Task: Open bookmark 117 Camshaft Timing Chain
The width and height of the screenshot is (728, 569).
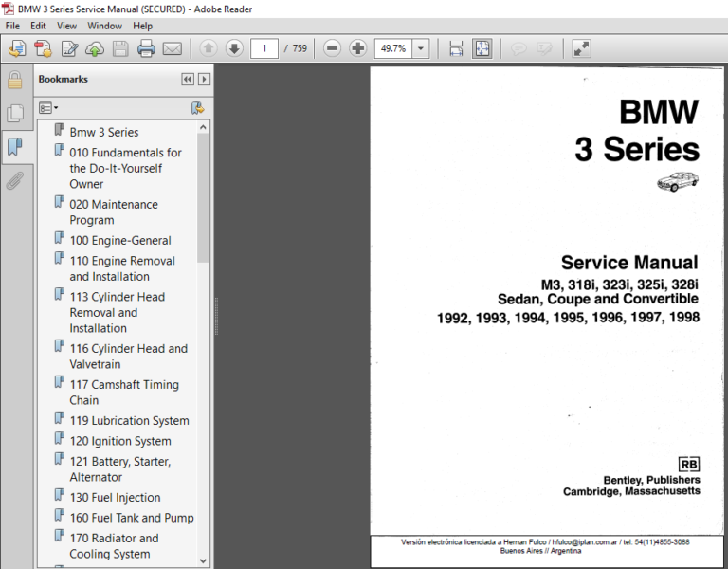Action: pyautogui.click(x=124, y=393)
